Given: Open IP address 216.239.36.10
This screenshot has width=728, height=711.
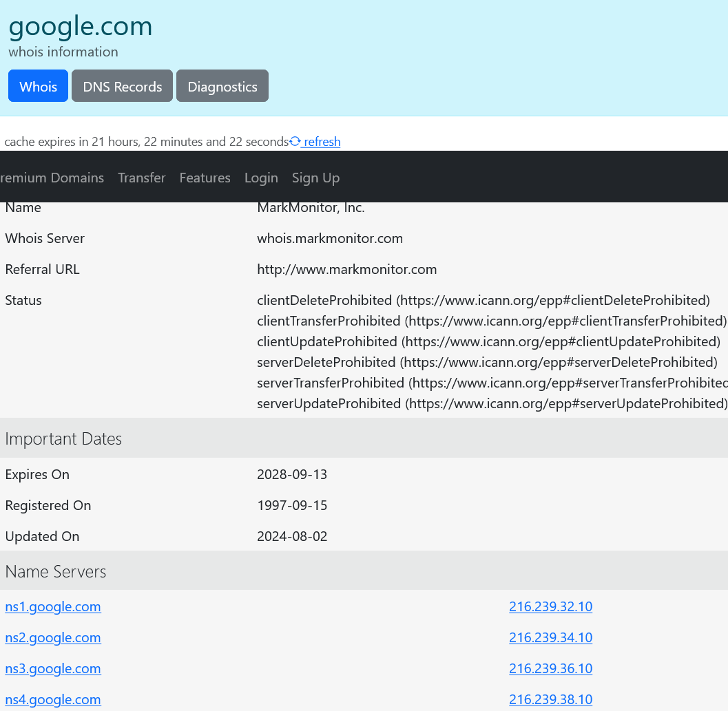Looking at the screenshot, I should point(550,669).
